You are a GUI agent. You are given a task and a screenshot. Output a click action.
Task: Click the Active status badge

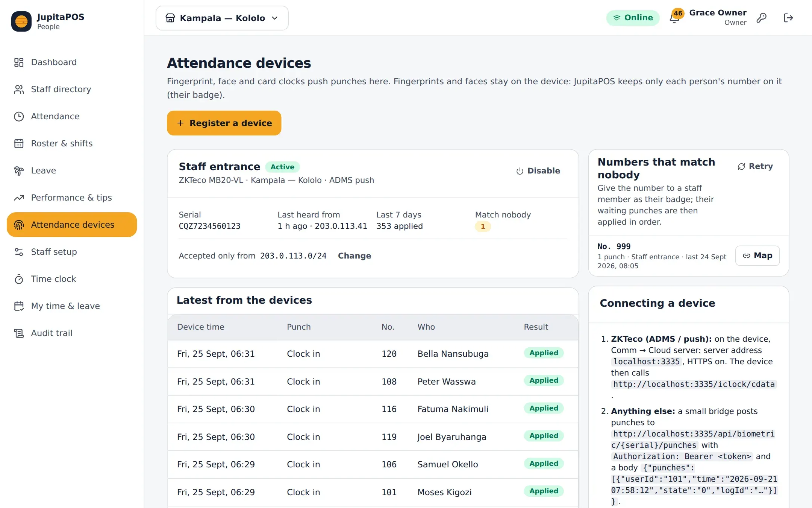coord(282,167)
